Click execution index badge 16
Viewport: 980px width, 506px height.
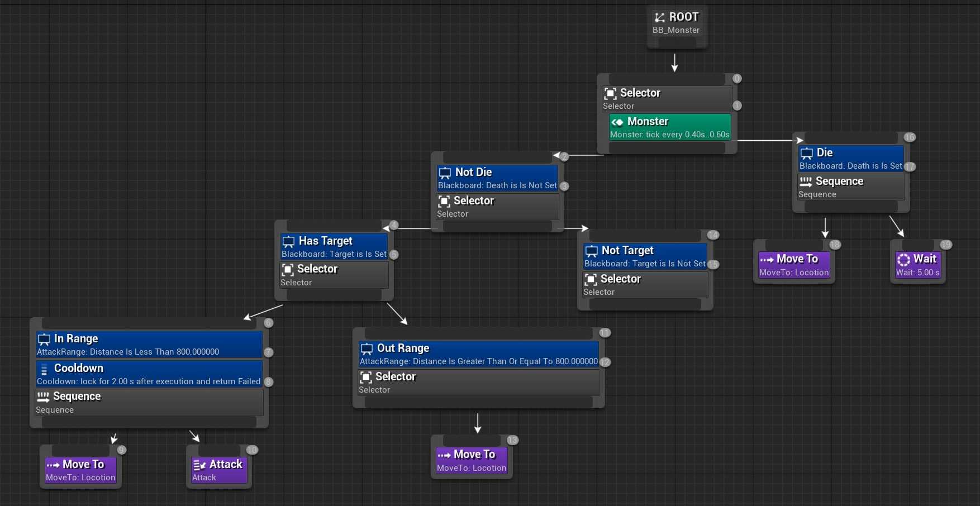click(x=910, y=137)
